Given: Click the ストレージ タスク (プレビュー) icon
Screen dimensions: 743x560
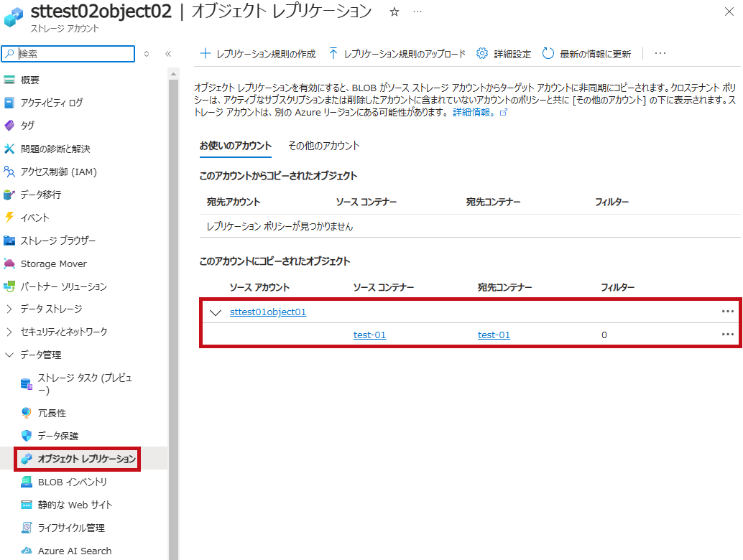Looking at the screenshot, I should (27, 383).
